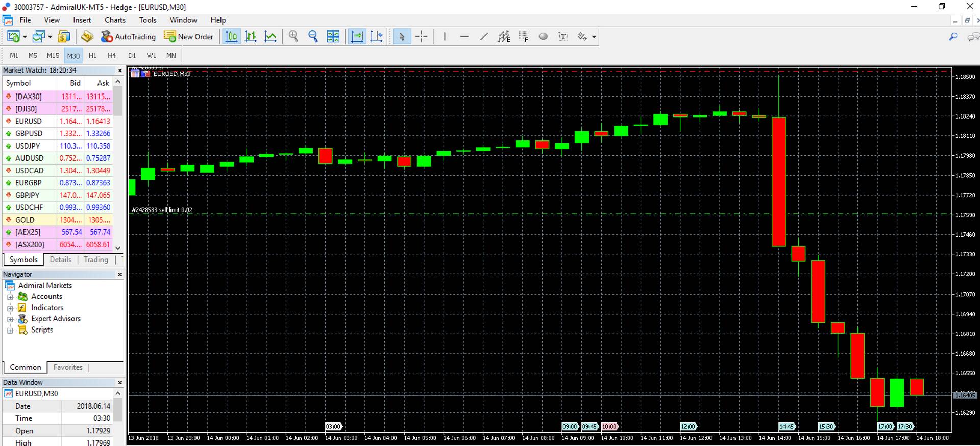Viewport: 980px width, 446px height.
Task: Open the Charts menu
Action: click(115, 20)
